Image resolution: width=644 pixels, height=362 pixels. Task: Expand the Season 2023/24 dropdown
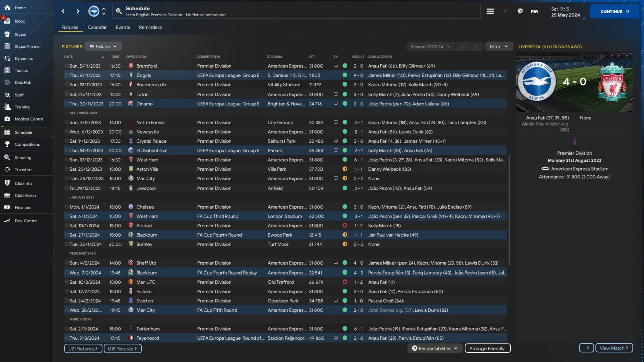coord(430,46)
